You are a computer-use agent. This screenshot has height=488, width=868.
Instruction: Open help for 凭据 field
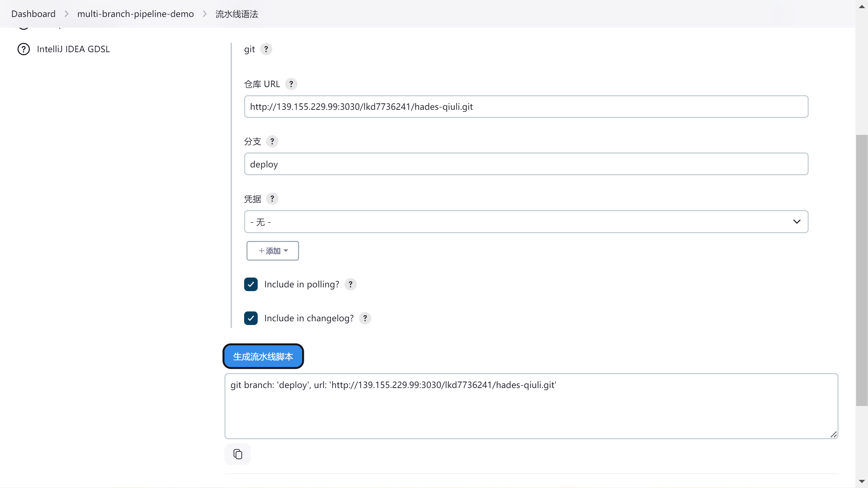click(272, 199)
